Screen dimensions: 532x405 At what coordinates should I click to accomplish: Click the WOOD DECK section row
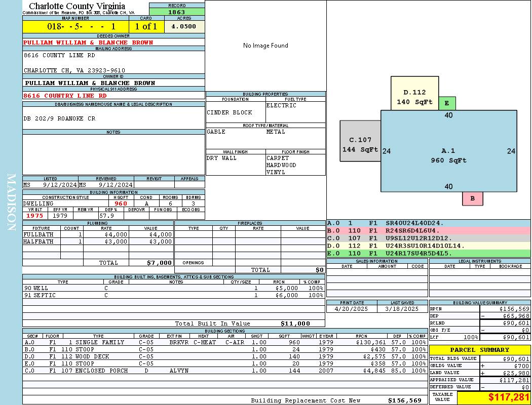225,356
